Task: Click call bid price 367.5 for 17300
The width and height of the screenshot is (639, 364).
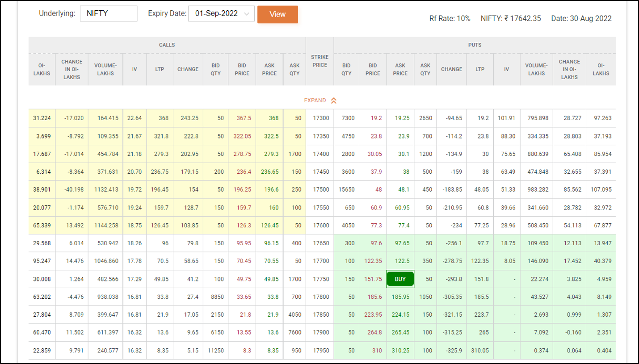Action: point(242,118)
